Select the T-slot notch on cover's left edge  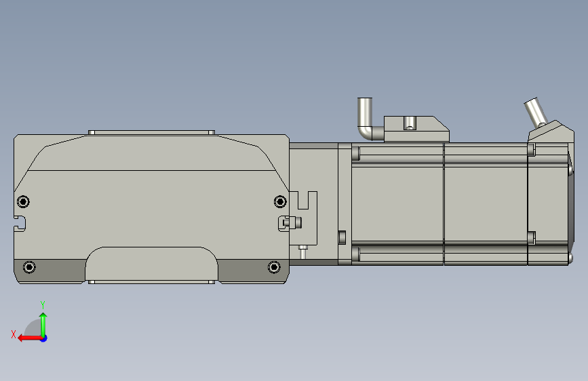[x=20, y=224]
